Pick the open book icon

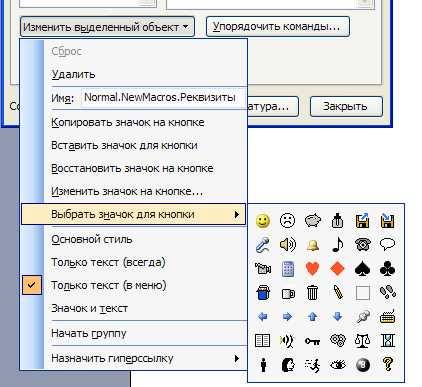263,341
